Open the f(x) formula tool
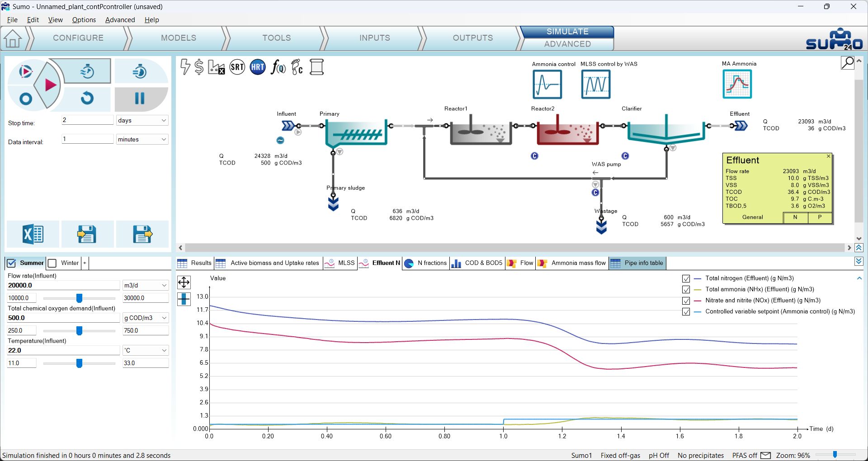This screenshot has height=461, width=868. click(278, 67)
